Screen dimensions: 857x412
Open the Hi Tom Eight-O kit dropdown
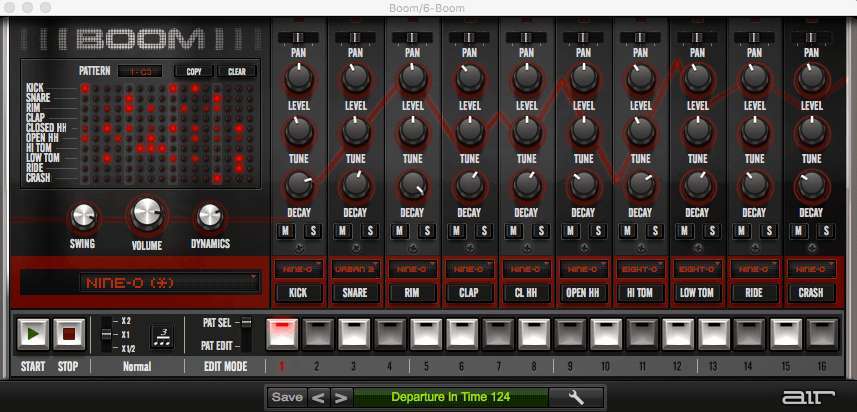pyautogui.click(x=639, y=269)
